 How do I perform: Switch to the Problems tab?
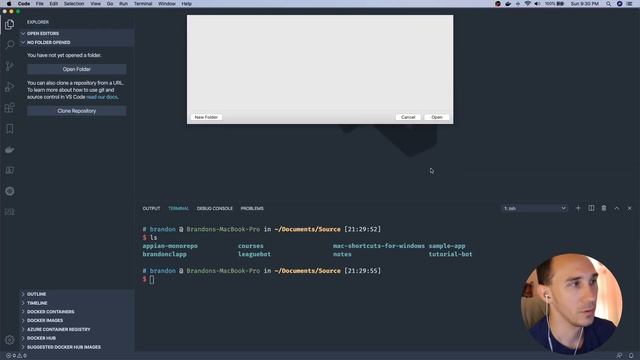[x=252, y=208]
